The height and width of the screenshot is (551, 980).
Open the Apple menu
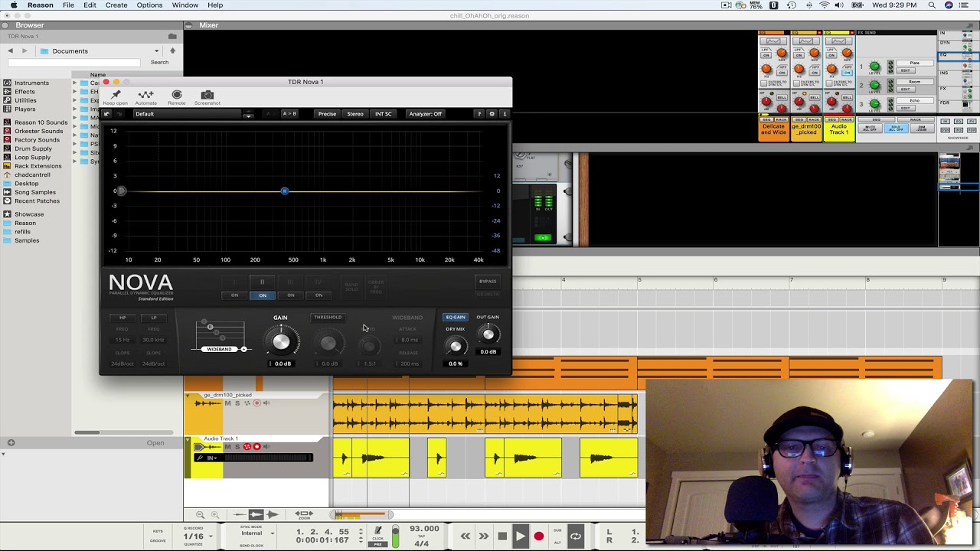14,5
